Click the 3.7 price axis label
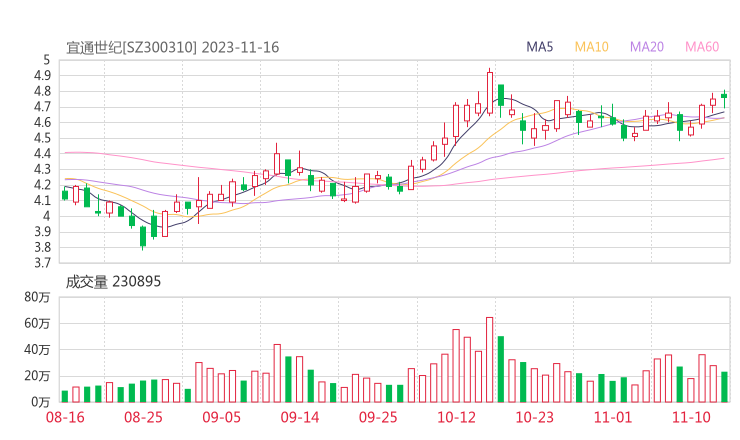 coord(42,262)
